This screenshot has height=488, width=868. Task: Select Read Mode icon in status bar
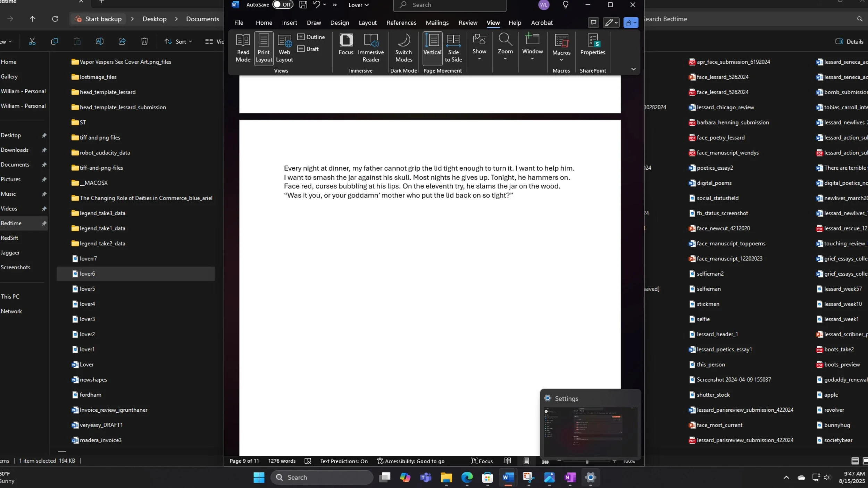(507, 461)
